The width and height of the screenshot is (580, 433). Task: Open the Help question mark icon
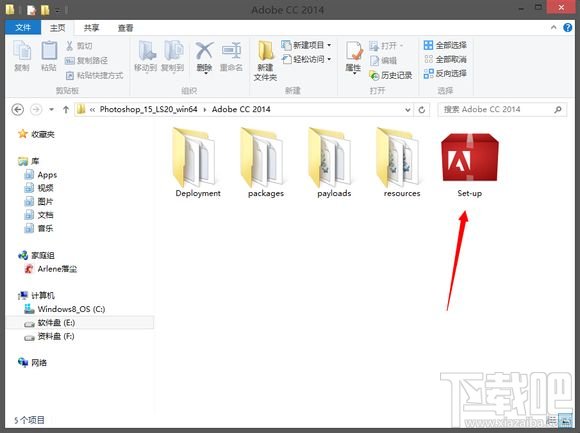click(567, 28)
